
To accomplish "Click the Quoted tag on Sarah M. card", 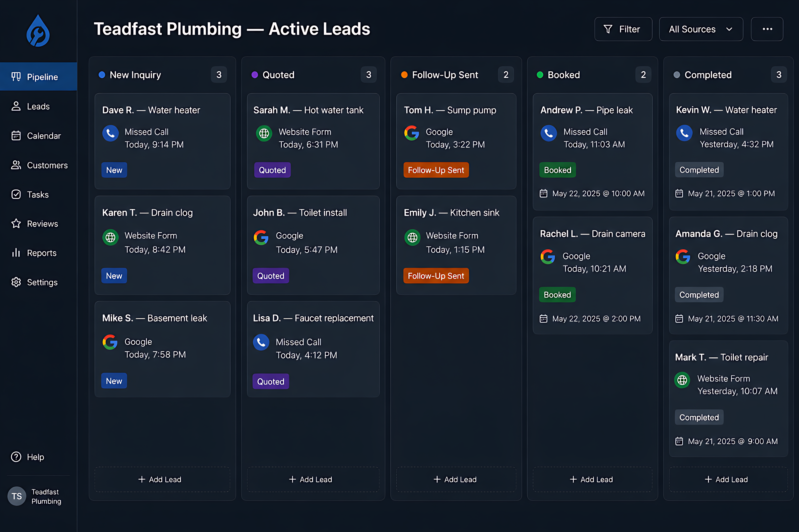I will (x=272, y=170).
